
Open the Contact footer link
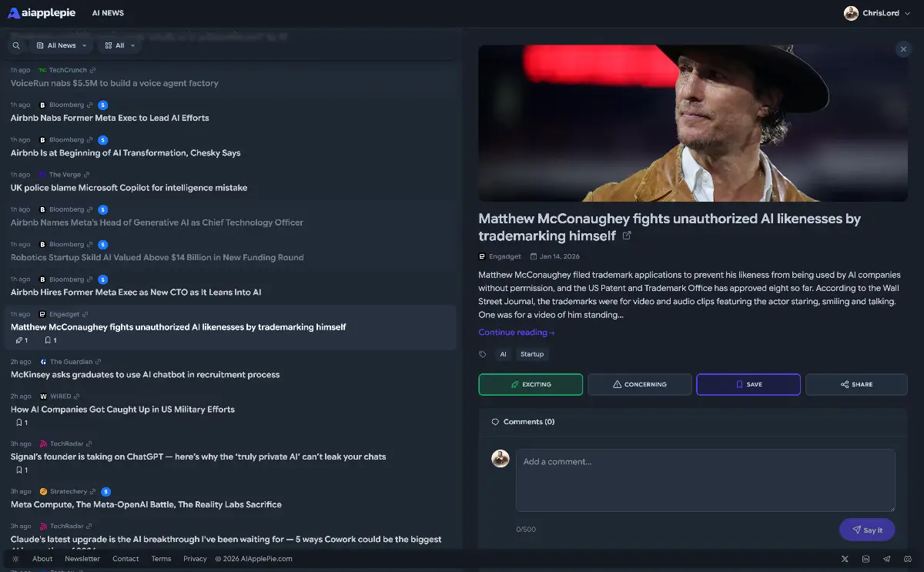pyautogui.click(x=126, y=559)
